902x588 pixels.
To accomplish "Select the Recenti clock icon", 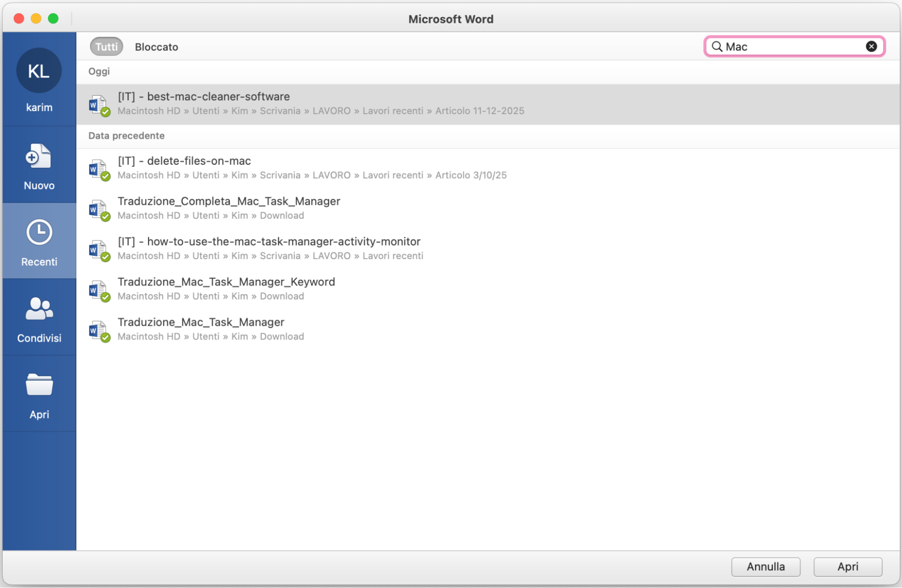I will point(39,232).
